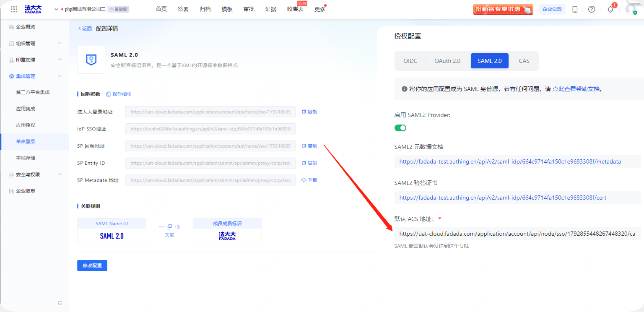This screenshot has height=312, width=644.
Task: Open the app grid launcher icon
Action: (14, 9)
